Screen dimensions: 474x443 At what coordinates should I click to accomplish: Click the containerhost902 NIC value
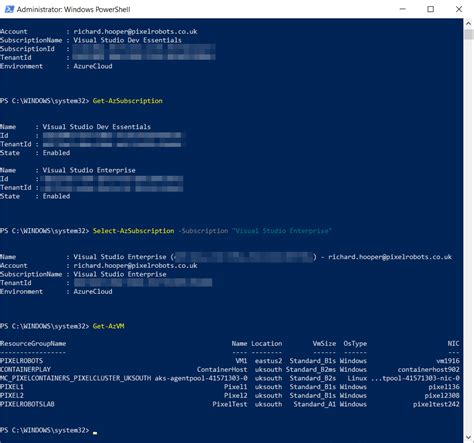[429, 369]
